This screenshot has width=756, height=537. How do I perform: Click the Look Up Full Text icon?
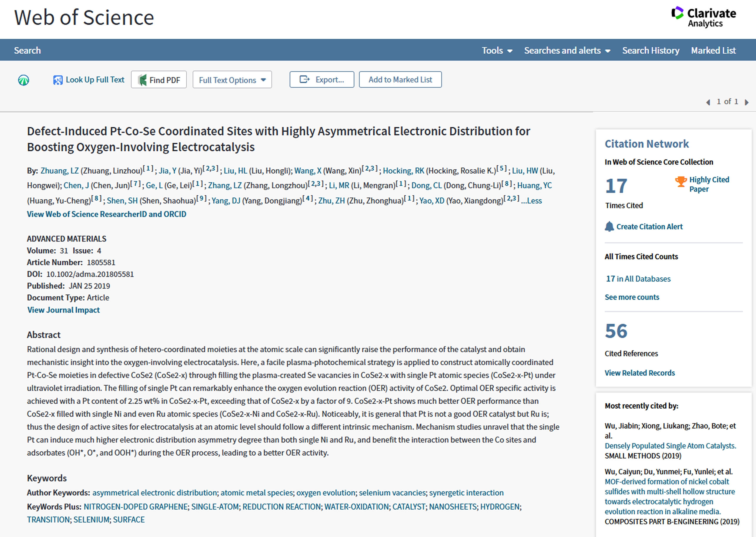pos(58,80)
